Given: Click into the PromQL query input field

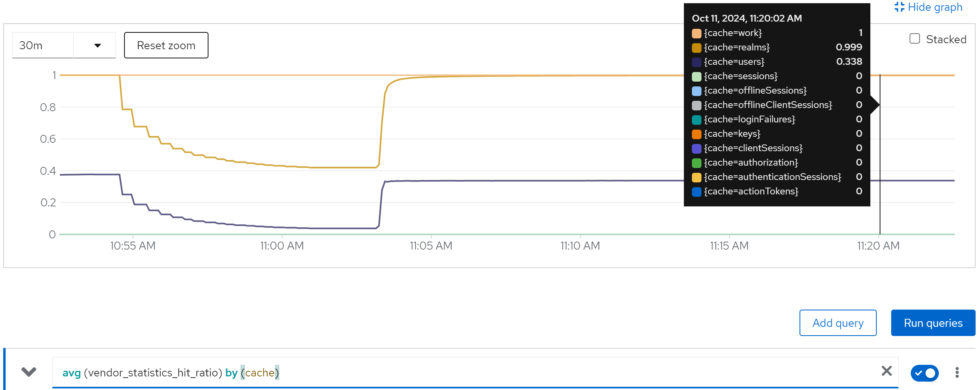Looking at the screenshot, I should coord(480,373).
